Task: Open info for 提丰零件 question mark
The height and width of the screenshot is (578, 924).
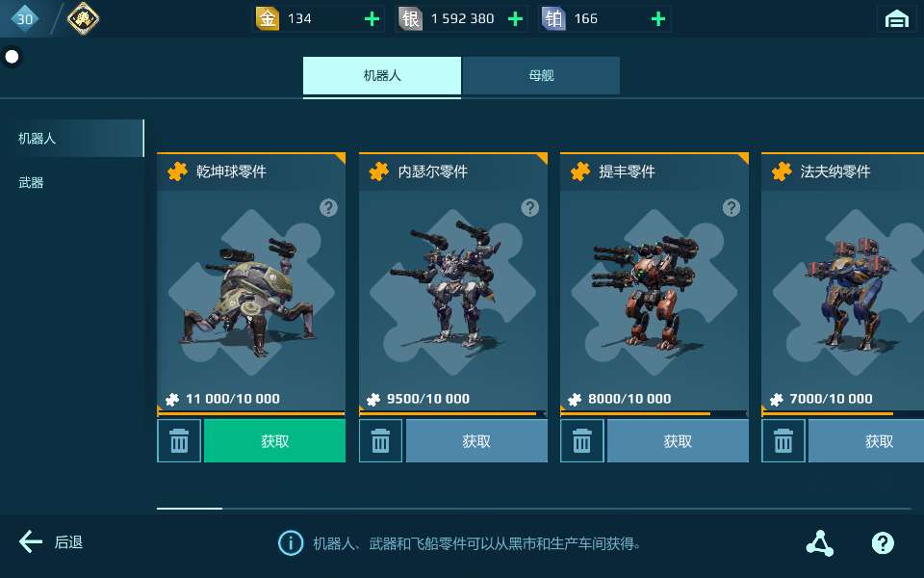Action: click(x=731, y=208)
